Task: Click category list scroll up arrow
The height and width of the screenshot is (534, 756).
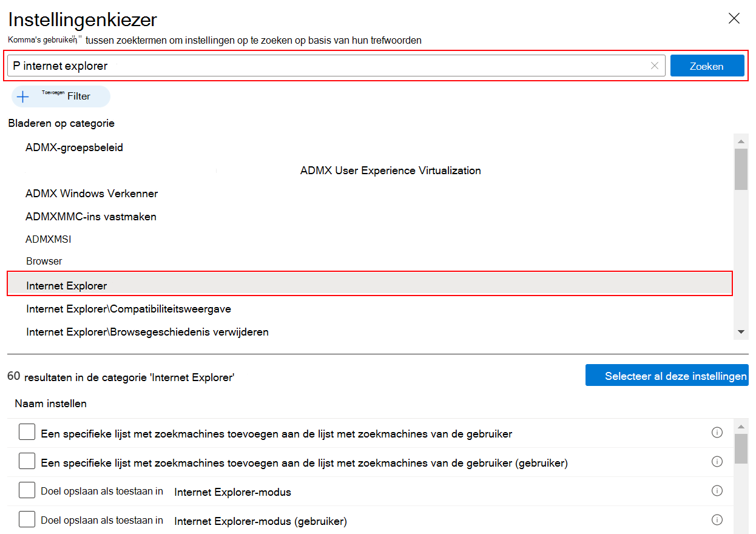Action: pos(741,141)
